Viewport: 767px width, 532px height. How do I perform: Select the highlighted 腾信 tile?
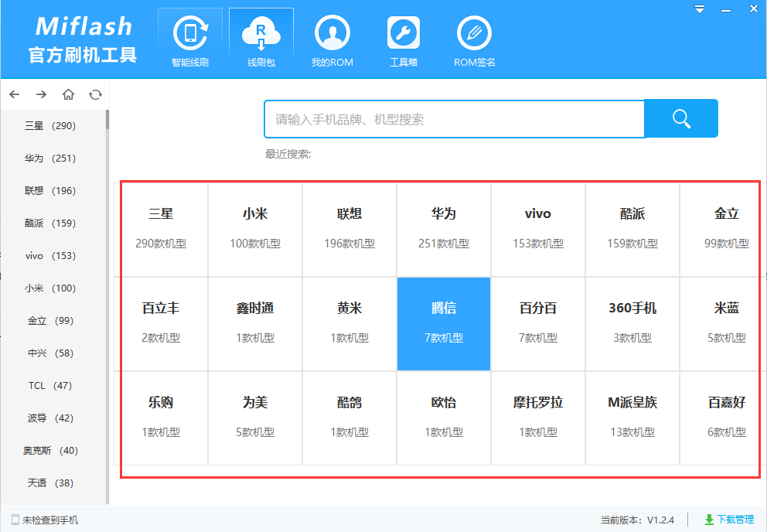(443, 324)
